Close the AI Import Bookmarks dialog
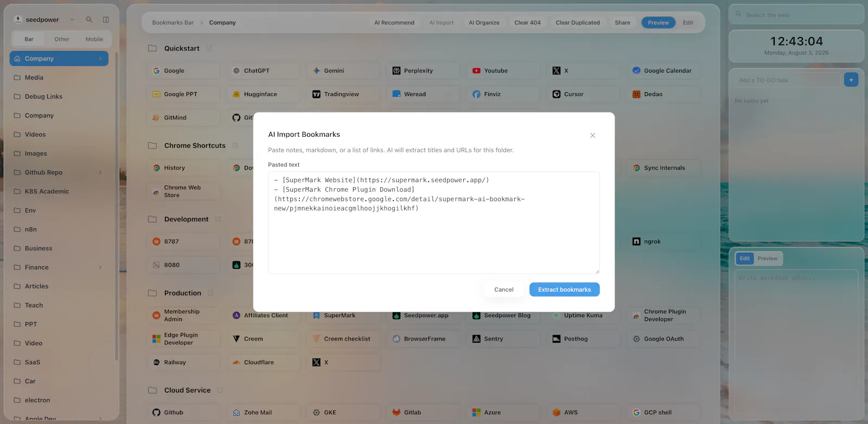868x424 pixels. 592,136
